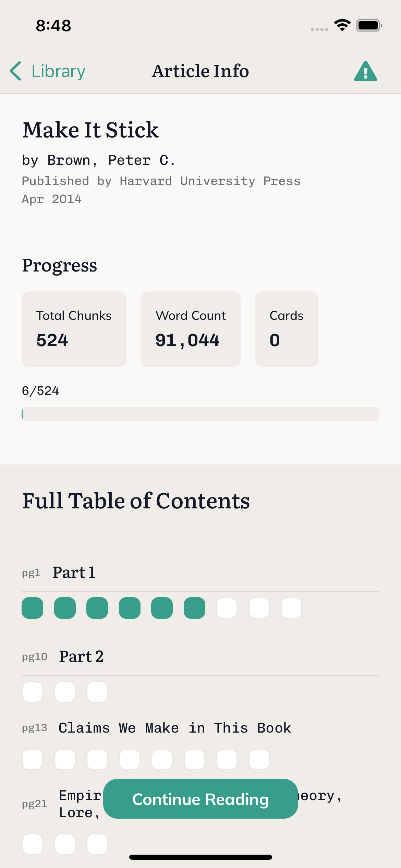
Task: Select first unread white chunk in Part 1
Action: (227, 608)
